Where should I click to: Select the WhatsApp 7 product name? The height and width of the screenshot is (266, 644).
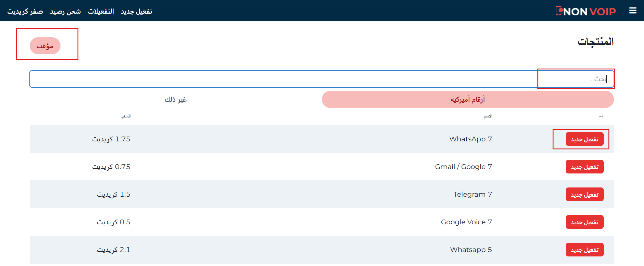point(471,139)
